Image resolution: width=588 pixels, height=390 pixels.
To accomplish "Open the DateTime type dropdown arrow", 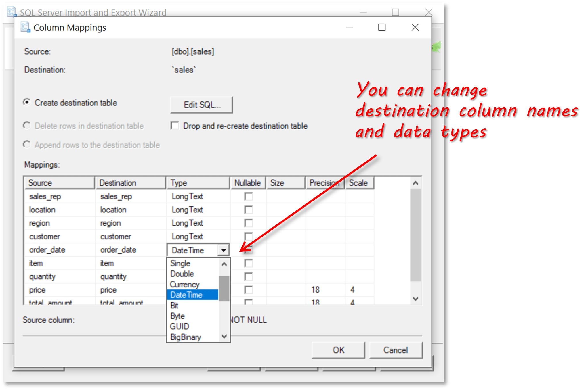I will [224, 250].
